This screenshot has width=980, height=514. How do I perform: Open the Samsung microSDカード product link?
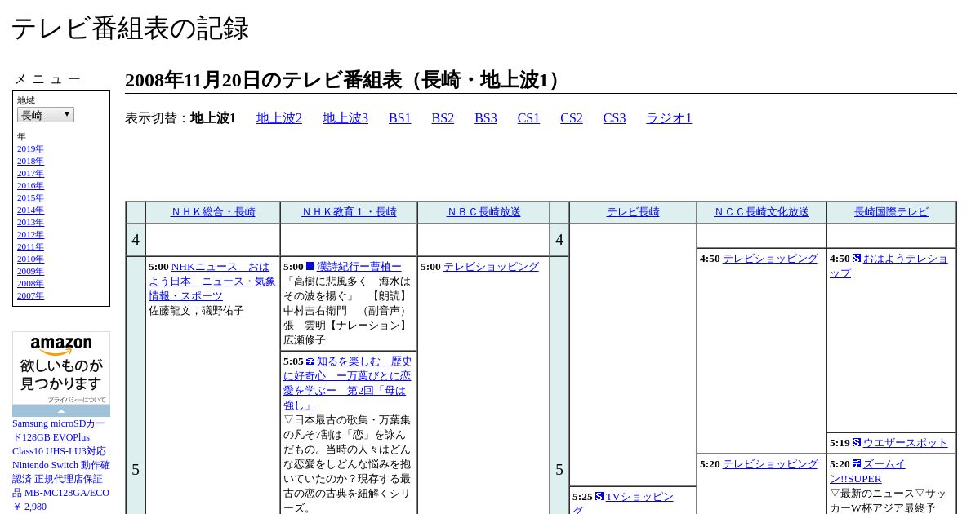tap(61, 458)
